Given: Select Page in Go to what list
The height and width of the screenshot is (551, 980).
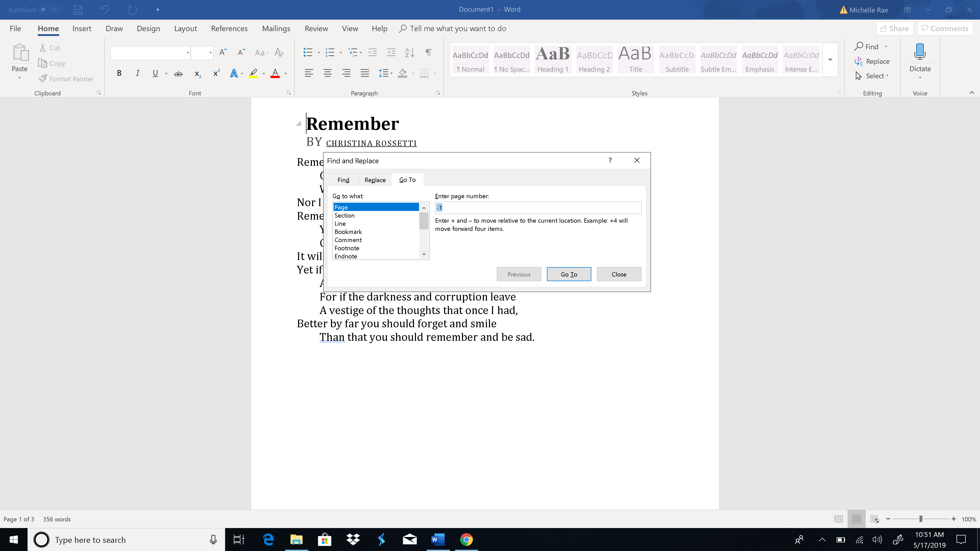Looking at the screenshot, I should click(374, 207).
